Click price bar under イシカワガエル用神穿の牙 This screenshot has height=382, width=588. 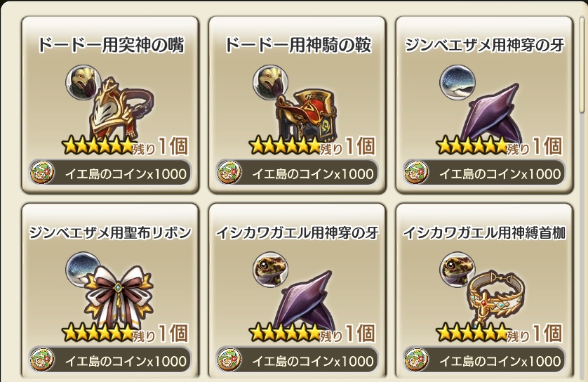pyautogui.click(x=298, y=360)
